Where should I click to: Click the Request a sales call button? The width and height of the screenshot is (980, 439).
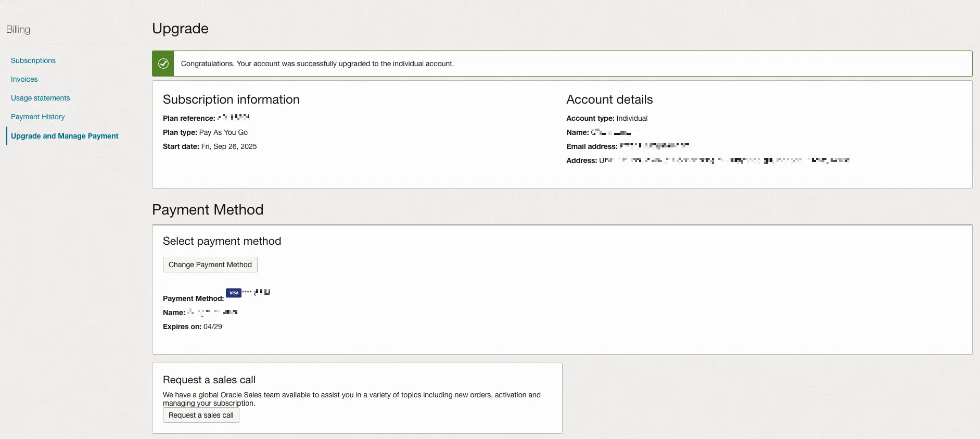click(x=201, y=415)
